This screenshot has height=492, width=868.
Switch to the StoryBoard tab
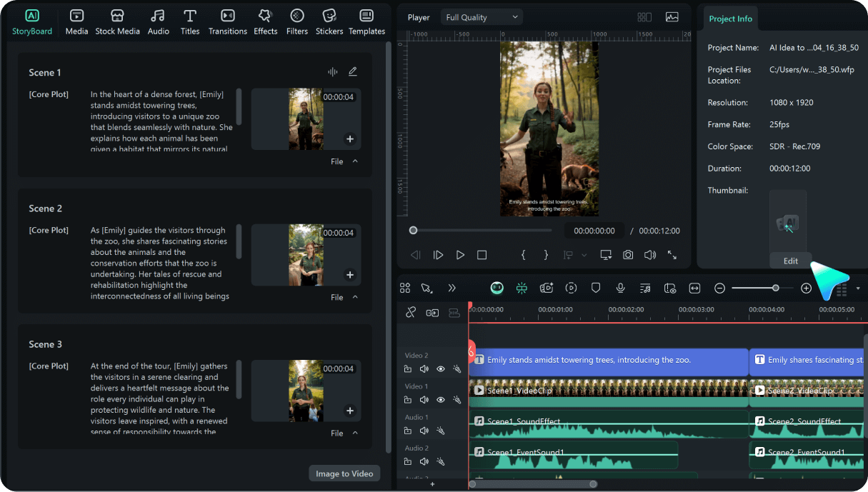click(x=32, y=21)
